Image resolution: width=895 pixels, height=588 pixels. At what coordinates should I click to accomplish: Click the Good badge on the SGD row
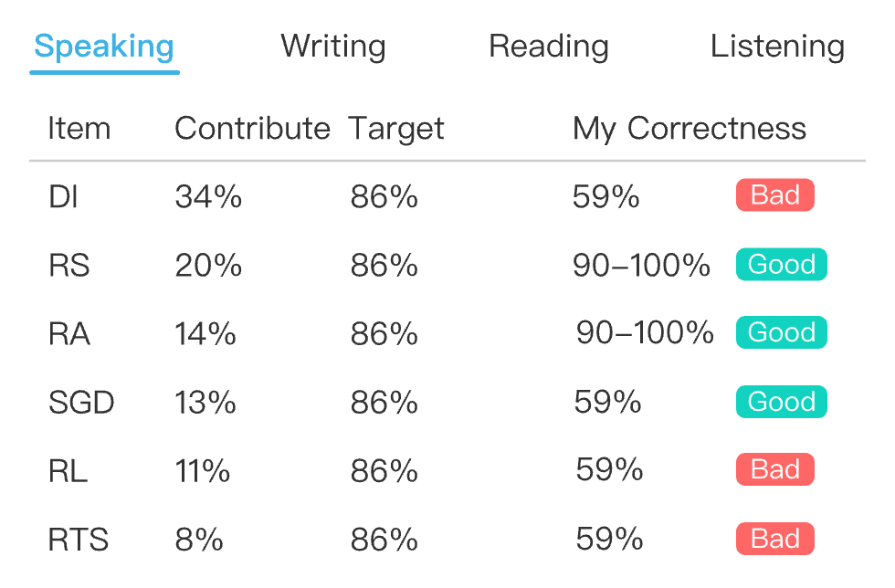(x=781, y=402)
